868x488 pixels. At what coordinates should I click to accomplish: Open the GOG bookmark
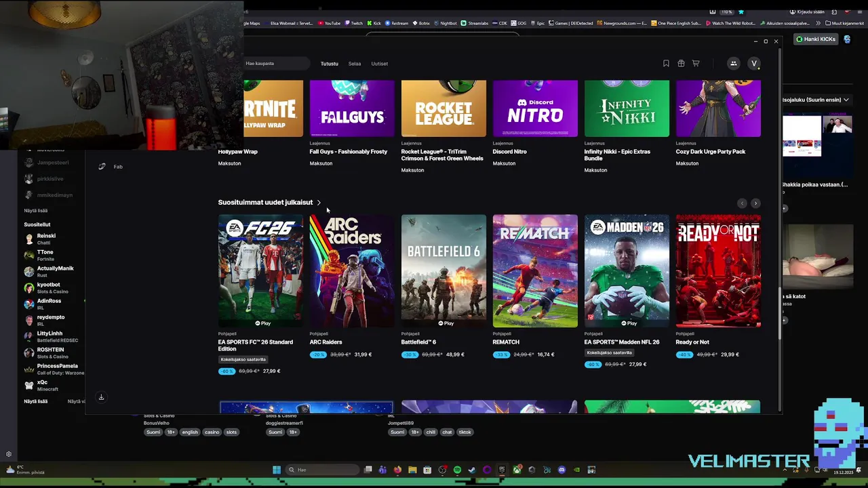pyautogui.click(x=519, y=23)
